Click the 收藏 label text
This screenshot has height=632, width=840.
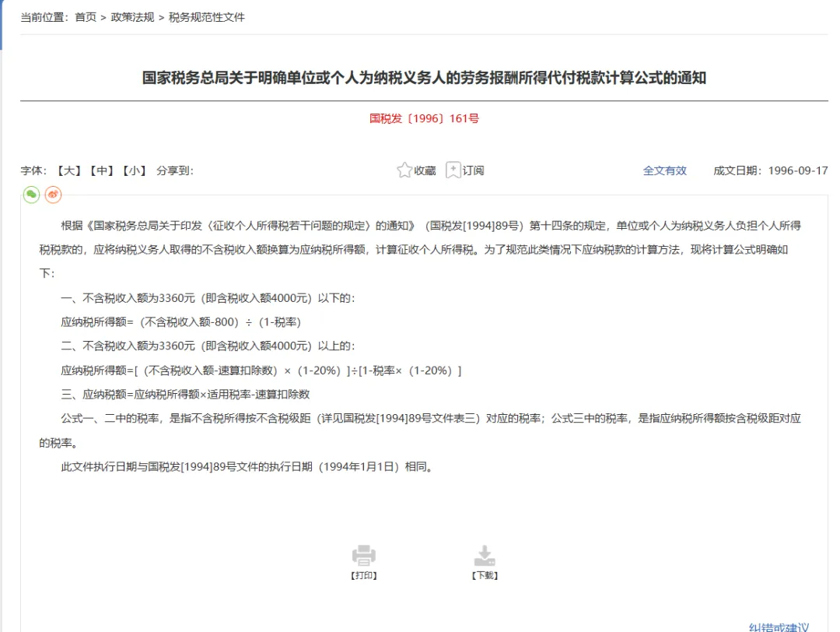point(425,170)
